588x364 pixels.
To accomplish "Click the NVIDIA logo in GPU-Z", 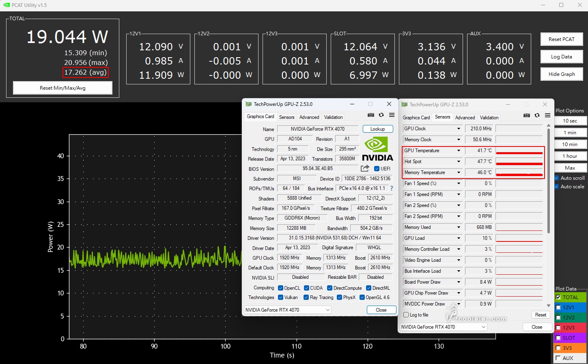I will pos(377,149).
